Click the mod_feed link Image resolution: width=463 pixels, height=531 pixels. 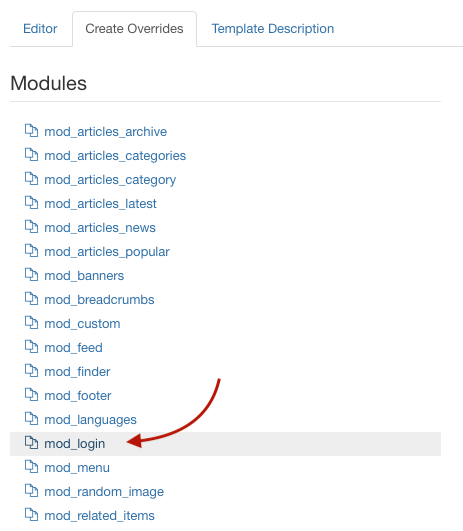tap(73, 348)
